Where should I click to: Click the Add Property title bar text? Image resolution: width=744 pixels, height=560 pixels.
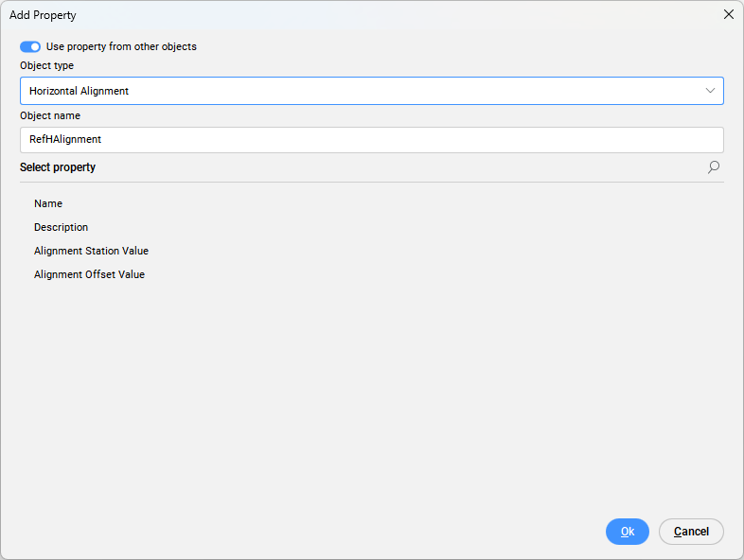pyautogui.click(x=43, y=15)
